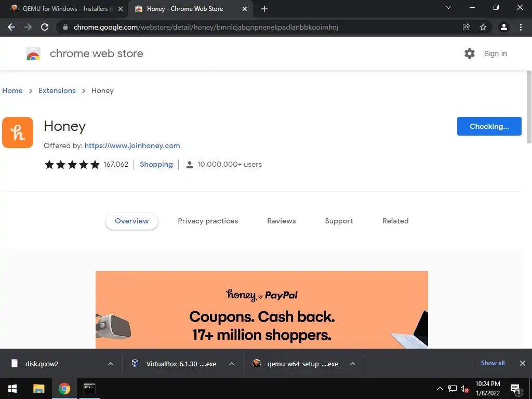Open web store settings gear
Image resolution: width=532 pixels, height=399 pixels.
tap(470, 54)
